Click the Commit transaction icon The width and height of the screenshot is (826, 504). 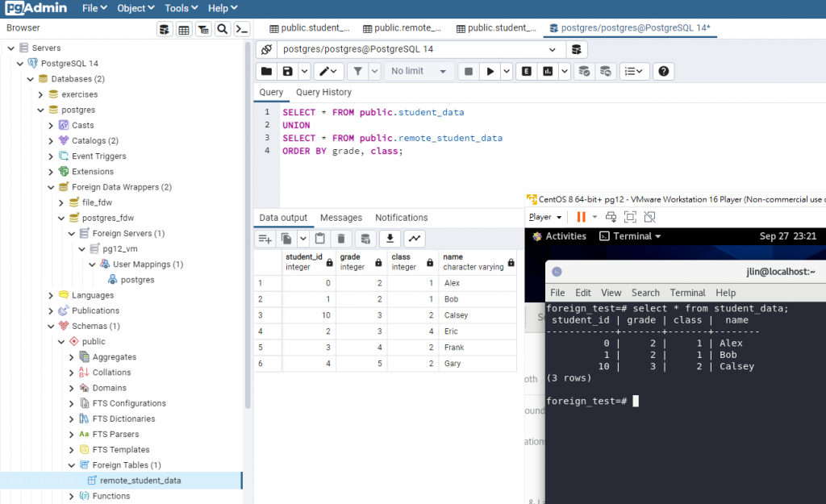click(584, 71)
